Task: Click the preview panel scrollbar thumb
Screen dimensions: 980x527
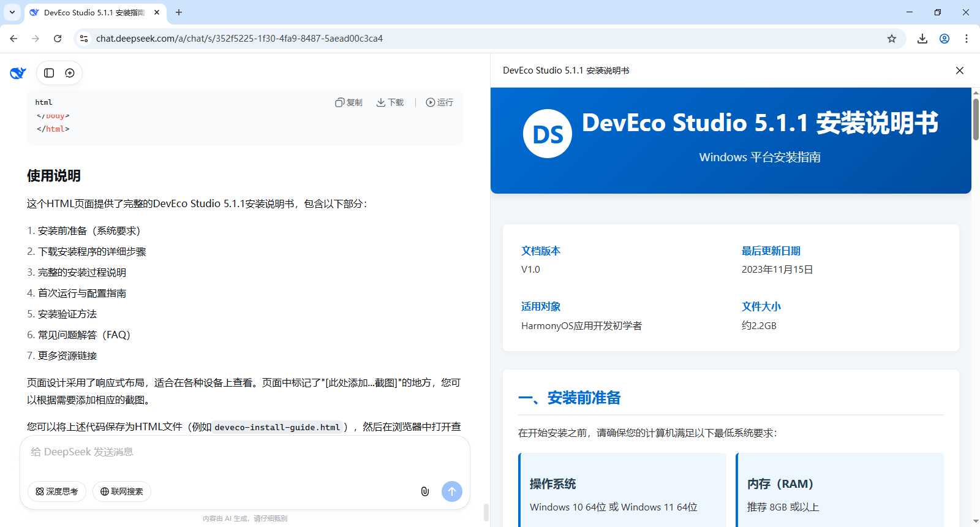Action: coord(976,119)
